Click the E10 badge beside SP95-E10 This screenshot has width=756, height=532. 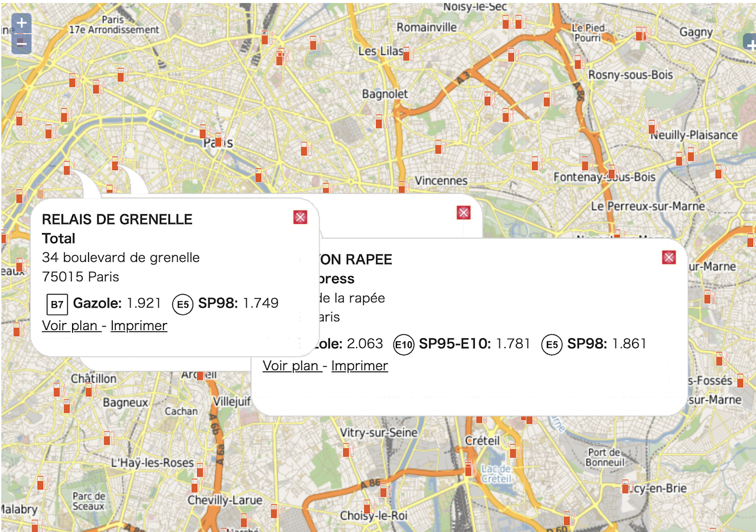(404, 344)
